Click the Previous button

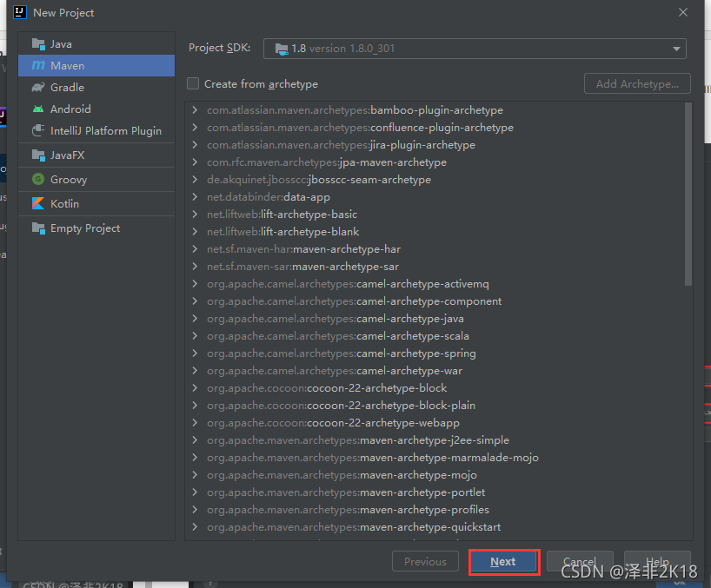[x=425, y=562]
